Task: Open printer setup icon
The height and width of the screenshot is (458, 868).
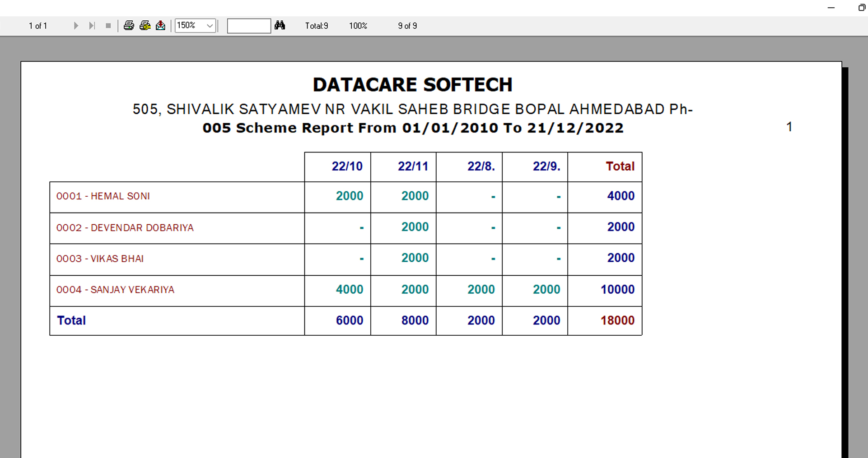Action: click(145, 26)
